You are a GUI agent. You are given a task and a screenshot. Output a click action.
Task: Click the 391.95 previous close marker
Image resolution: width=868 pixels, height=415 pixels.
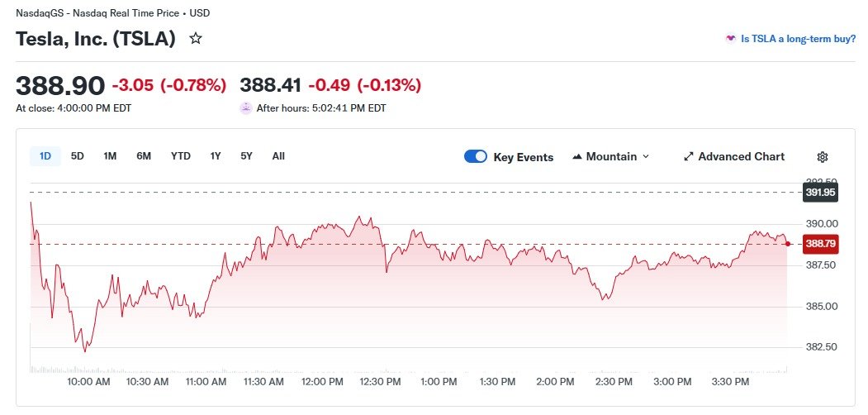(820, 193)
